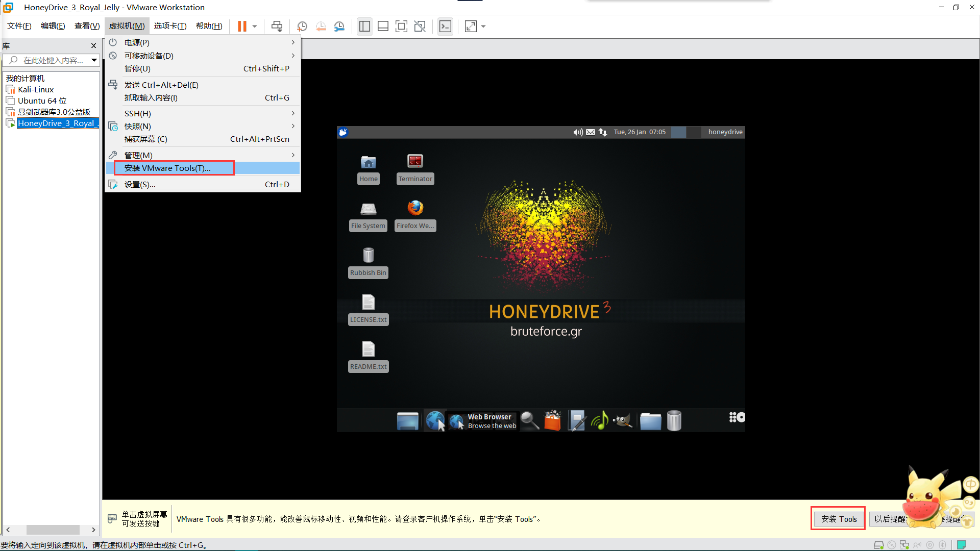Screen dimensions: 980x551
Task: Open the 选项卡 (Tabs) menu
Action: click(170, 26)
